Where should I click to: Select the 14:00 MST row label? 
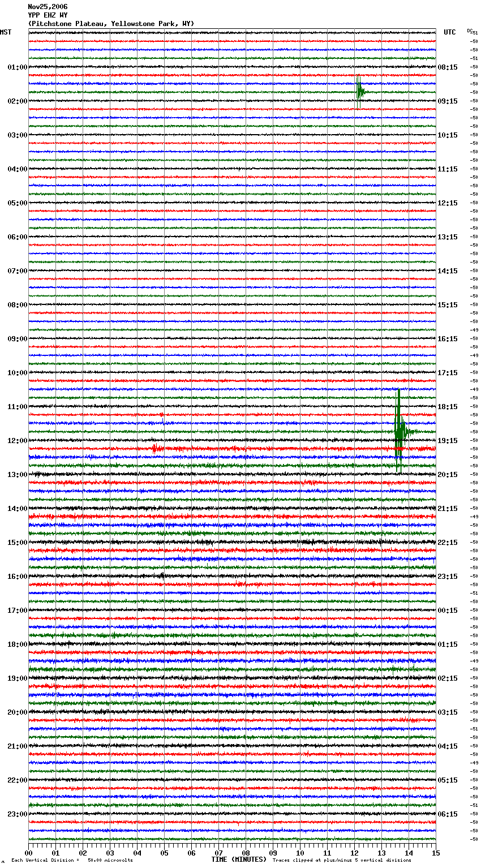[18, 509]
